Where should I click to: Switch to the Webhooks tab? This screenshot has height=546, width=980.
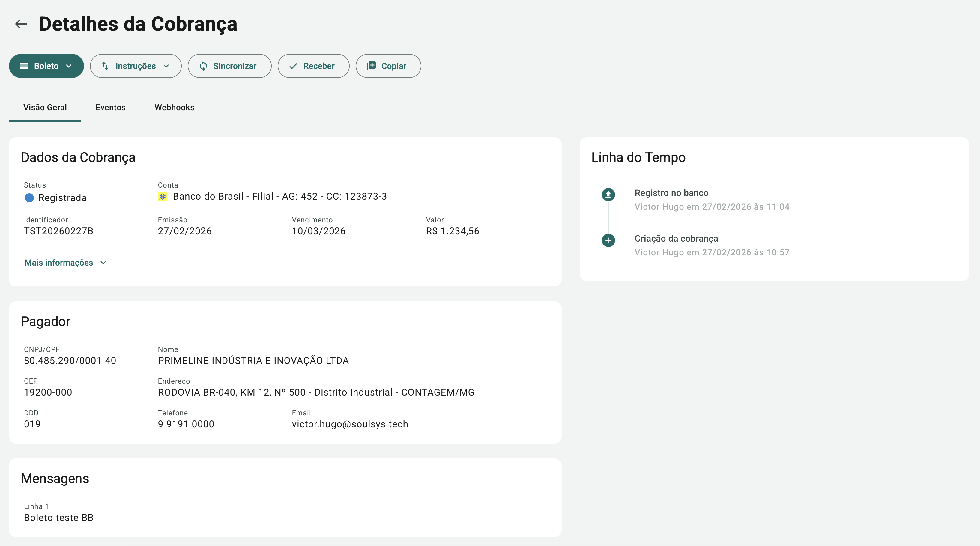(174, 108)
